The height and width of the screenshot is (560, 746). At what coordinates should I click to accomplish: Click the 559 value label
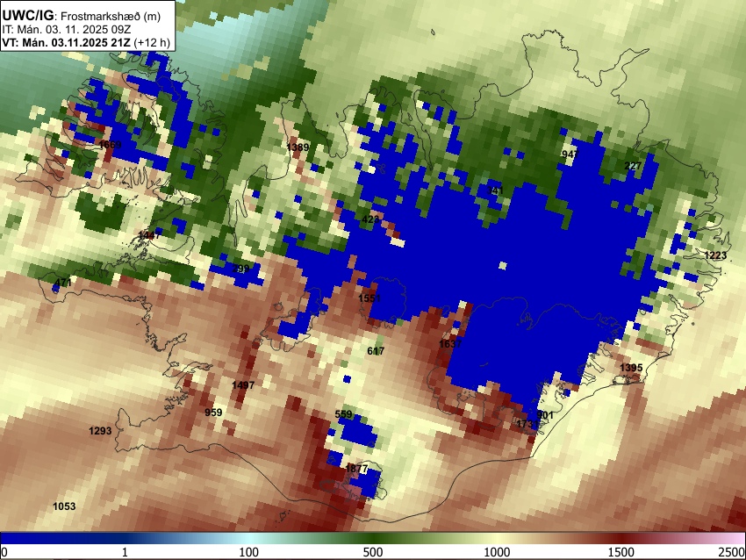[343, 414]
